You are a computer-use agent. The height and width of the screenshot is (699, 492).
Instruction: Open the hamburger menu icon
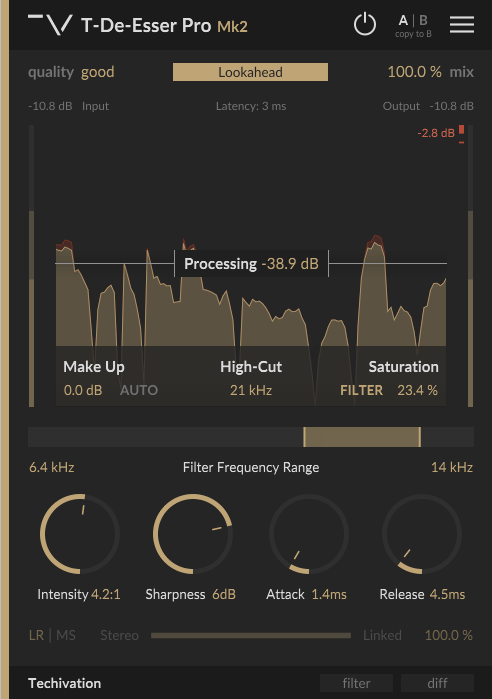(462, 24)
